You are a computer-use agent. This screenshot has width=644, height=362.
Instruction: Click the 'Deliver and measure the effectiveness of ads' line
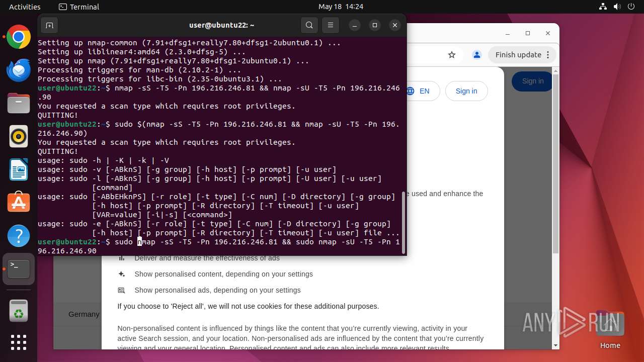(x=207, y=258)
